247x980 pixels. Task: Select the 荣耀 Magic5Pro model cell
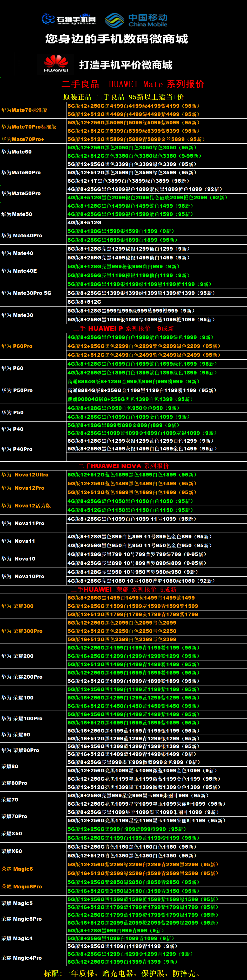[33, 919]
